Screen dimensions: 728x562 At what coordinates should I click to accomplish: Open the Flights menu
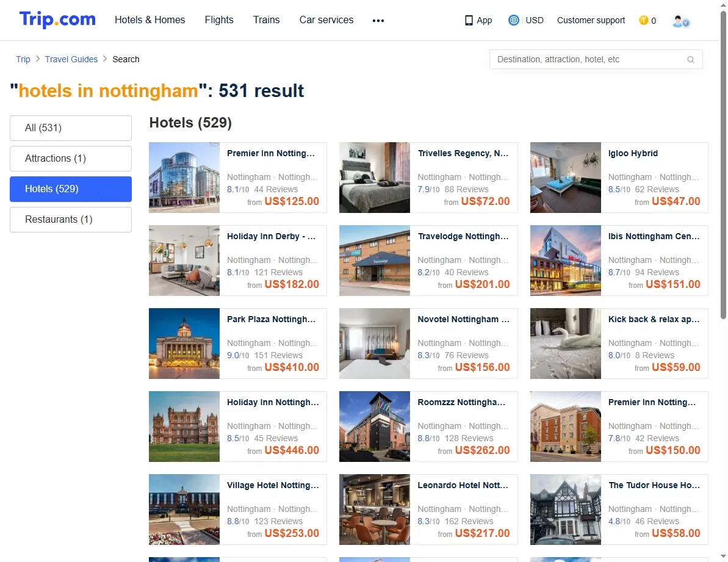click(x=219, y=20)
